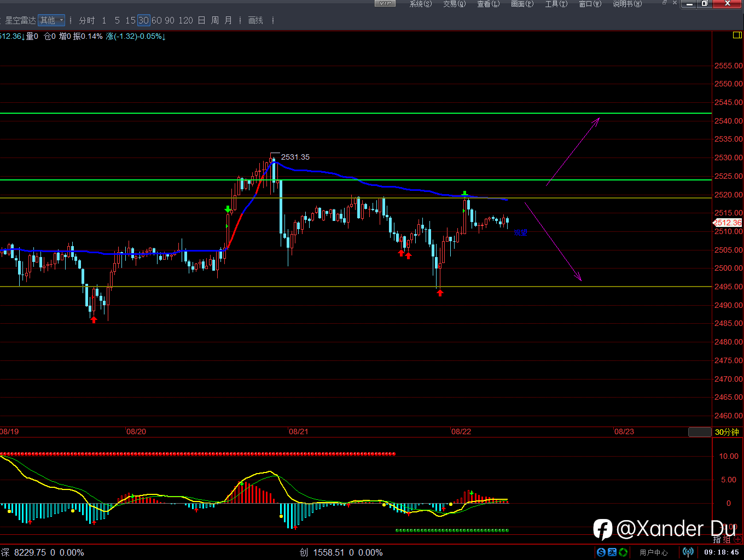
Task: Click the signal antenna connection icon
Action: point(688,552)
